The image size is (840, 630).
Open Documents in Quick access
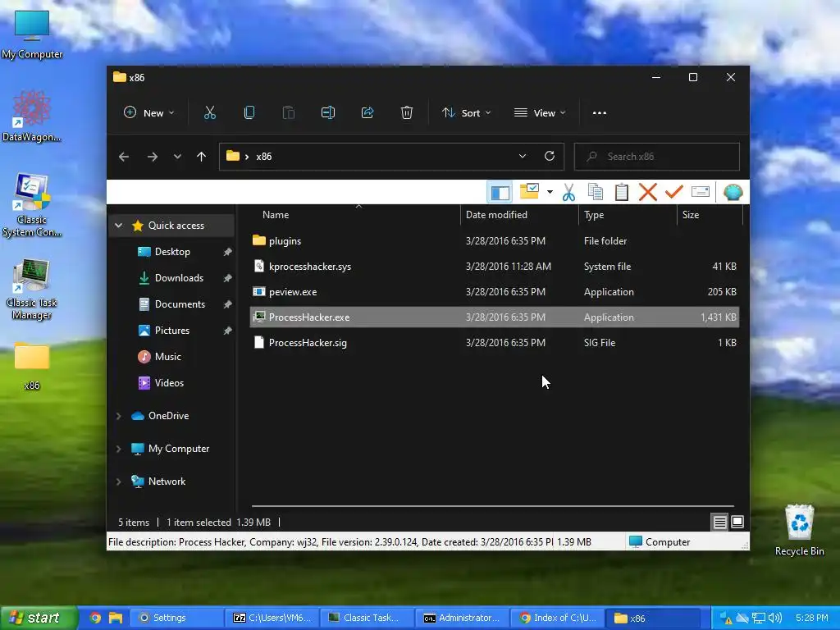pyautogui.click(x=180, y=304)
